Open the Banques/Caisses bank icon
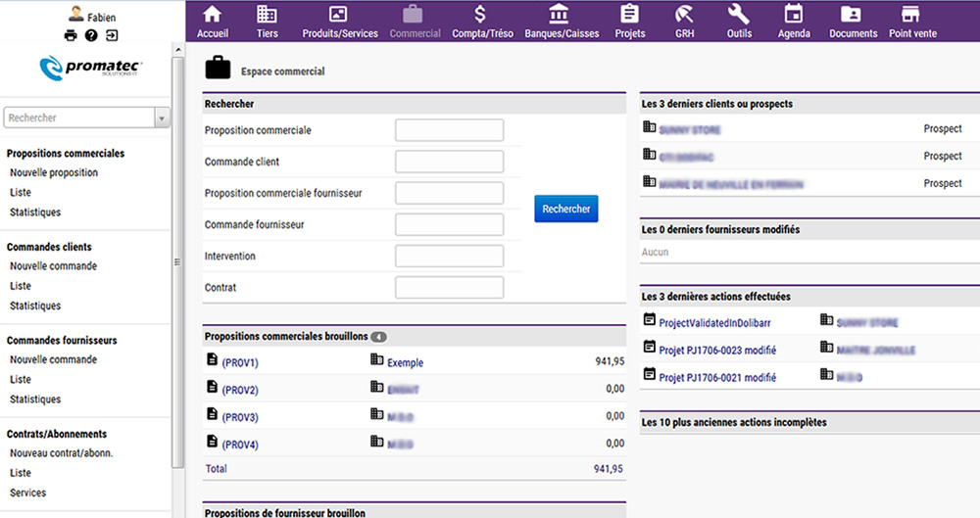This screenshot has height=518, width=980. point(559,14)
